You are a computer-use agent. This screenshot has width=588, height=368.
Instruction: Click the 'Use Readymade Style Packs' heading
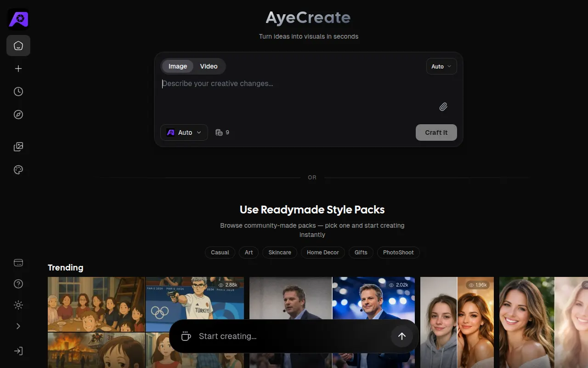312,210
